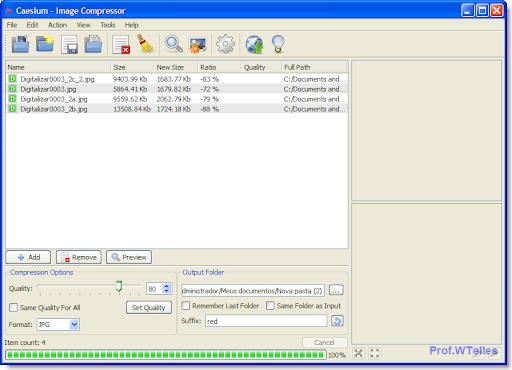The height and width of the screenshot is (370, 512).
Task: Sort by the Full Path column header
Action: (x=314, y=67)
